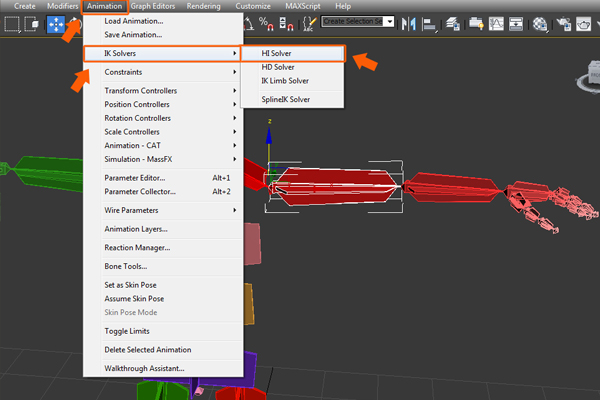
Task: Open the Help menu
Action: [x=343, y=6]
